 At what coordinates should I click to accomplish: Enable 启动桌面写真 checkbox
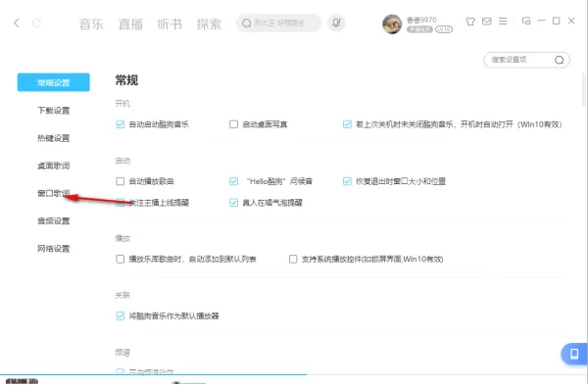click(233, 124)
